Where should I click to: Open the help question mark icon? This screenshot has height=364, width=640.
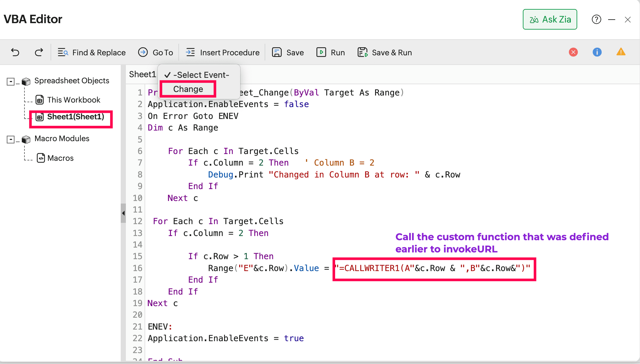[x=596, y=20]
